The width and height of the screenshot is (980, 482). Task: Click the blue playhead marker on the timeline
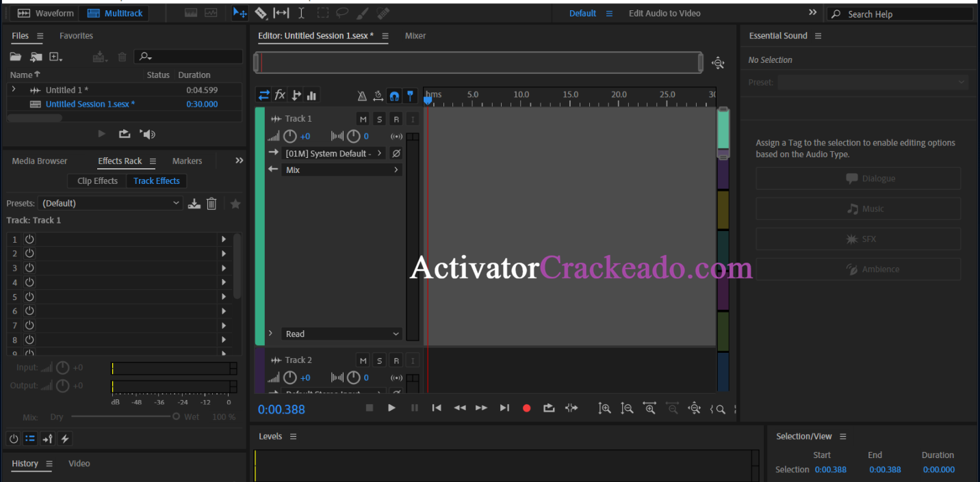[427, 99]
